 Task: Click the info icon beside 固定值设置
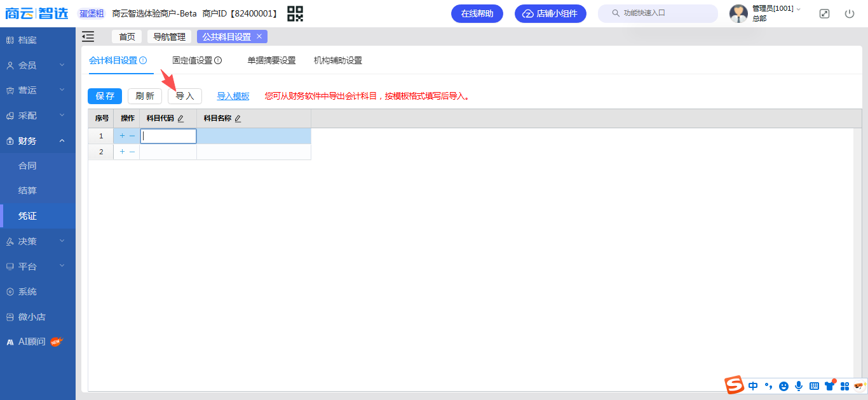tap(218, 61)
